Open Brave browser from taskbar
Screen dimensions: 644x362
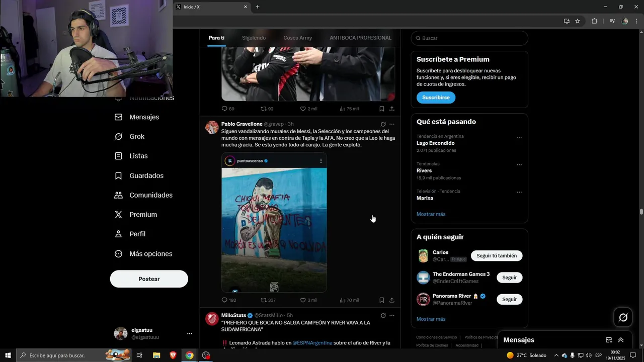tap(173, 355)
